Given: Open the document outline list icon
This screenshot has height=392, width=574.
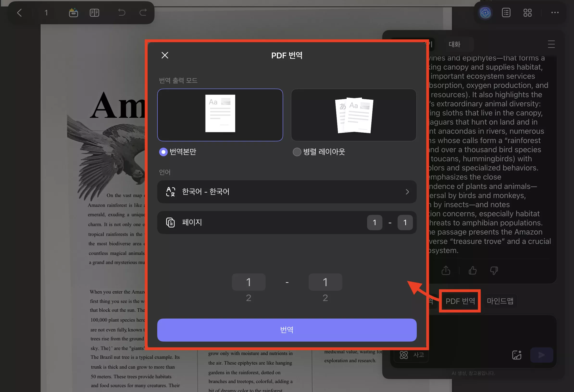Looking at the screenshot, I should [506, 12].
